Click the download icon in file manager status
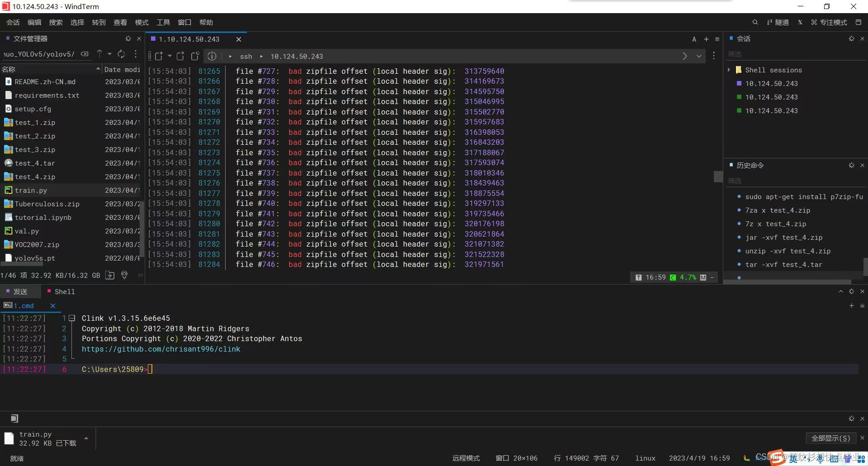 coord(110,275)
